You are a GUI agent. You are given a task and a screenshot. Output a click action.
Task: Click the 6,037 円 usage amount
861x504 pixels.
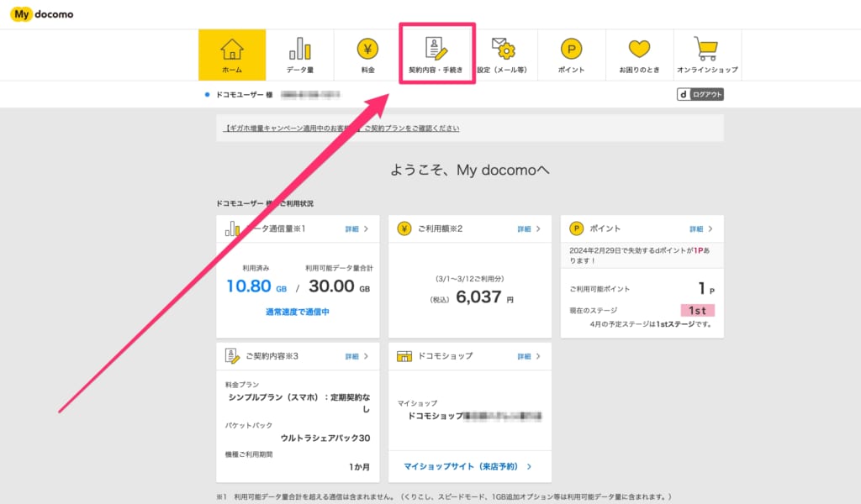(485, 297)
